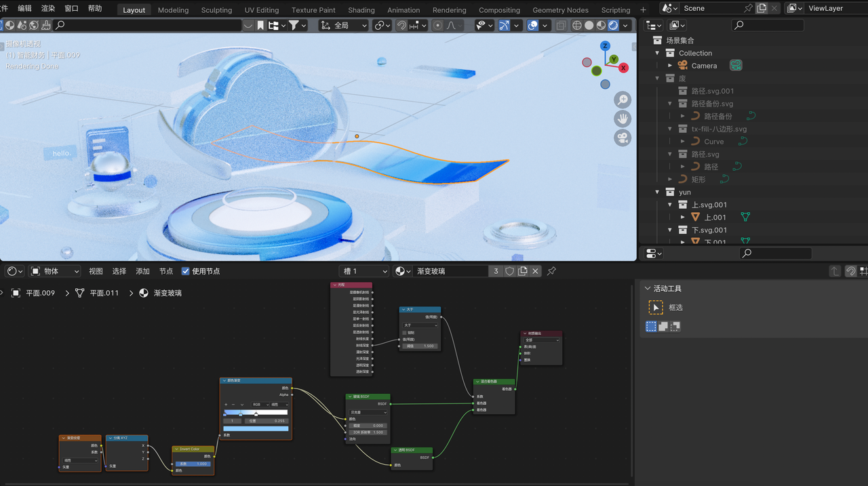The width and height of the screenshot is (868, 486).
Task: Select rendered viewport shading
Action: point(614,25)
